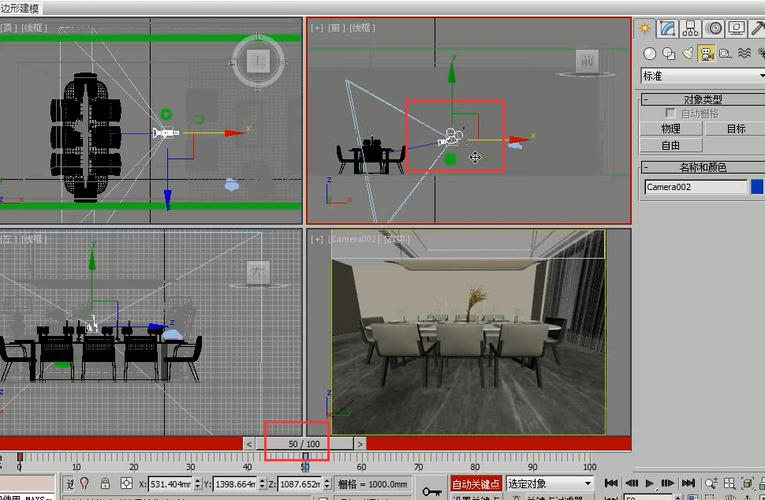Click the X coordinate field 531.404
765x500 pixels.
coord(170,484)
